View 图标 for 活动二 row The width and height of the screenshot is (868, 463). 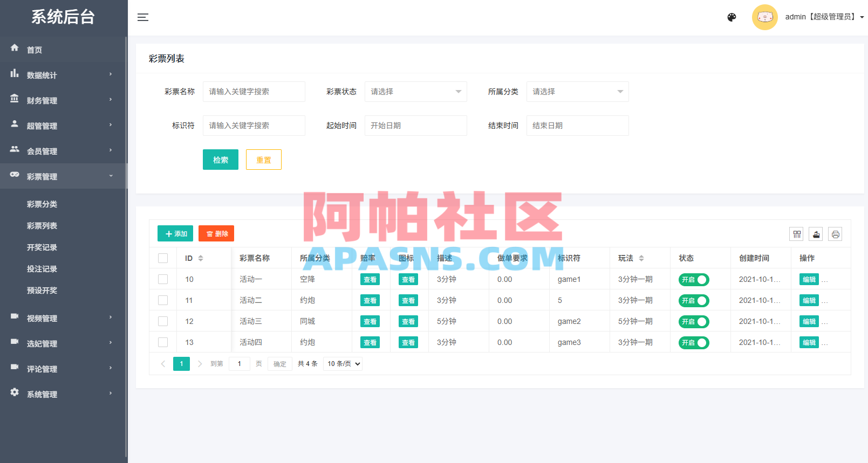(408, 300)
